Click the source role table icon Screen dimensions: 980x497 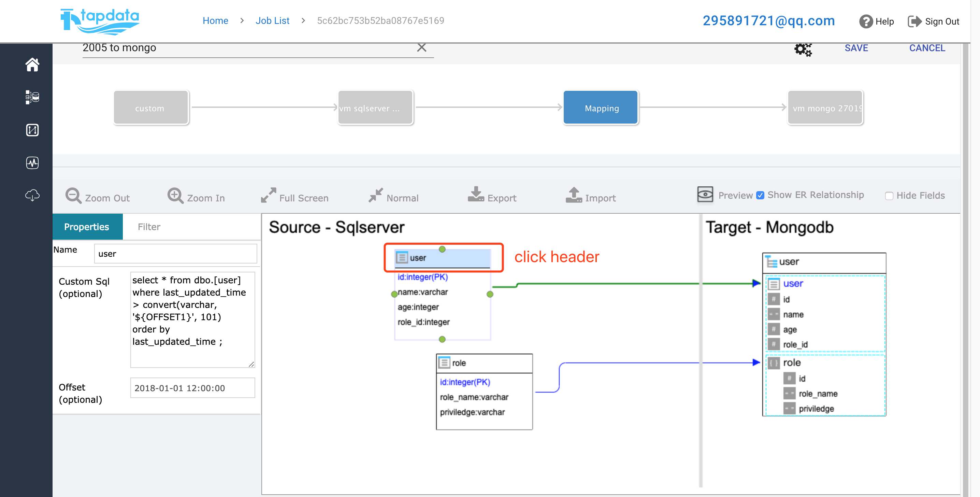tap(444, 363)
